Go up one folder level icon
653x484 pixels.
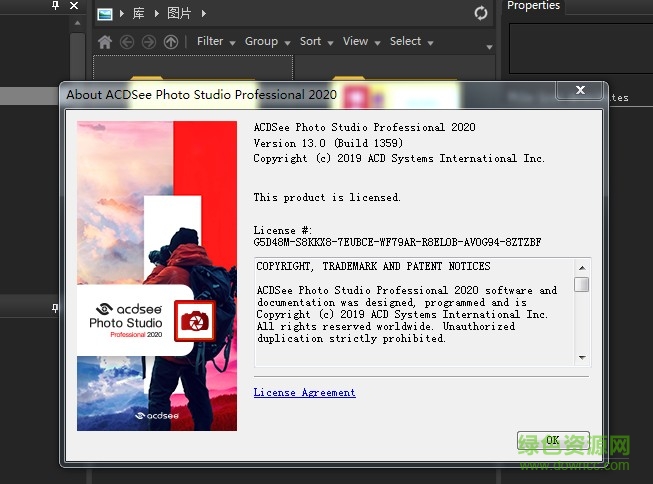171,42
